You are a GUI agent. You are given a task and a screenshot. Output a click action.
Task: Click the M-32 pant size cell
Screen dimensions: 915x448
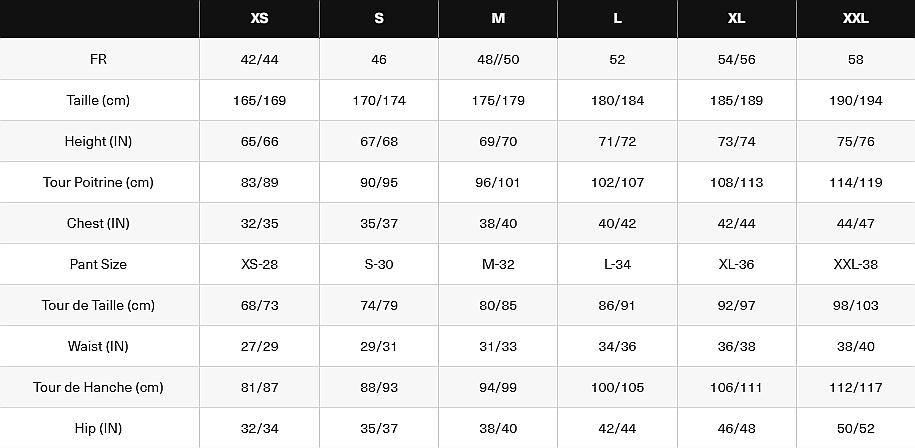(498, 265)
